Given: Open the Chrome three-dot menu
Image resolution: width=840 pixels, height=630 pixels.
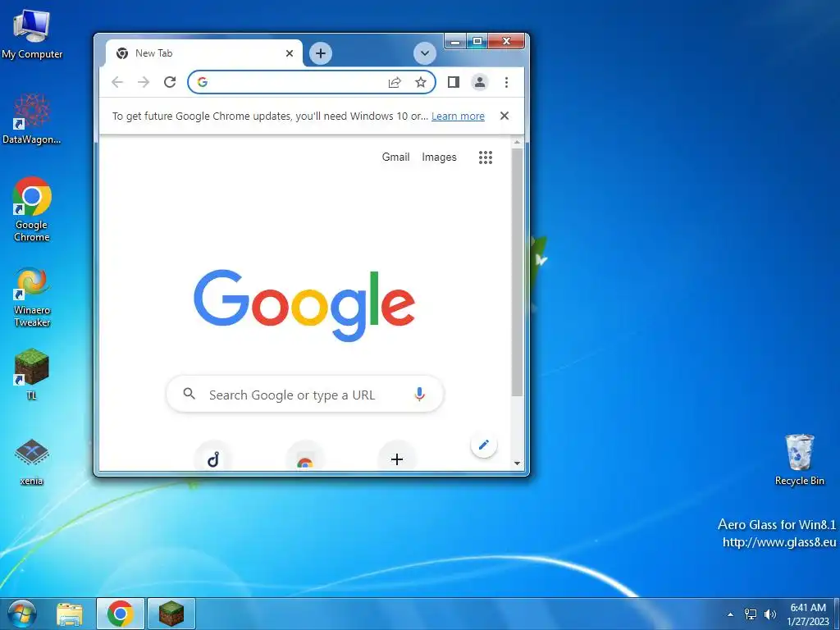Looking at the screenshot, I should click(x=506, y=82).
